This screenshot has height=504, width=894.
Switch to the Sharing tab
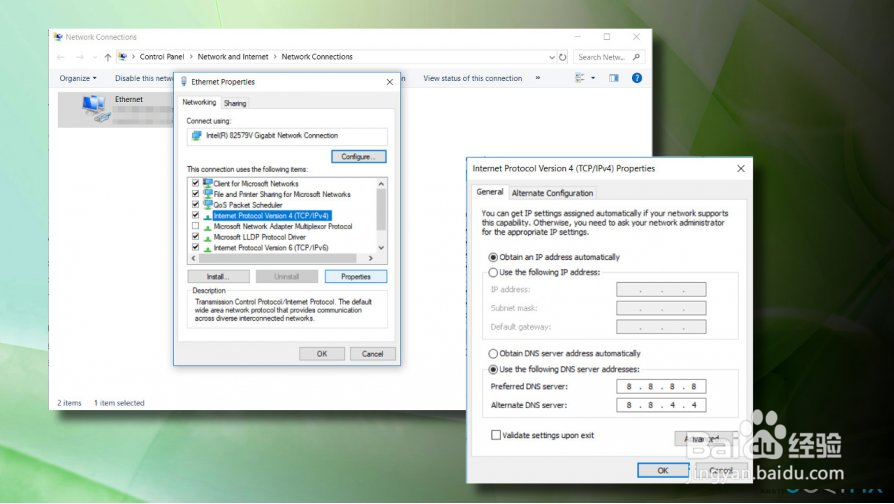(235, 103)
